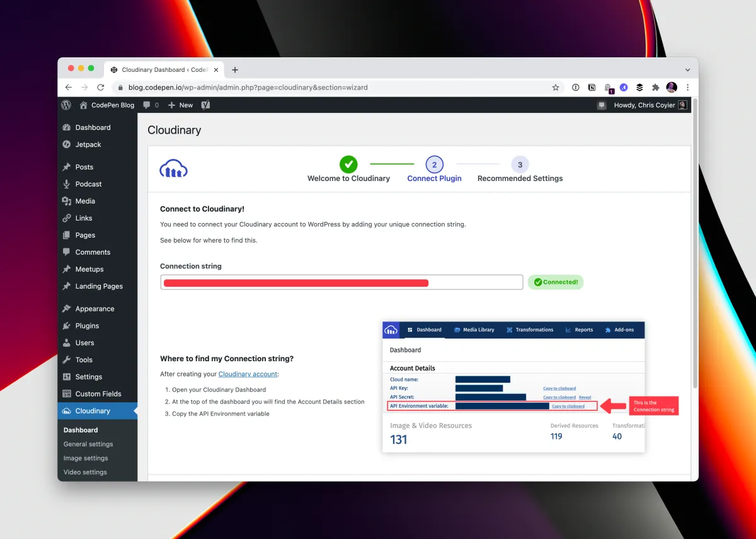Open Settings in the sidebar
Screen dimensions: 756x539
coord(88,377)
